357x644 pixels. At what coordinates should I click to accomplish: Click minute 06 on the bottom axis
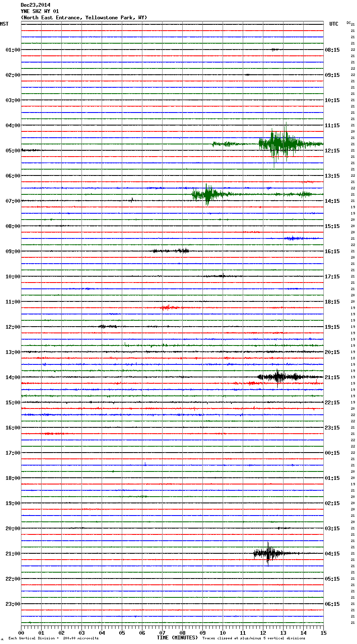pos(142,633)
